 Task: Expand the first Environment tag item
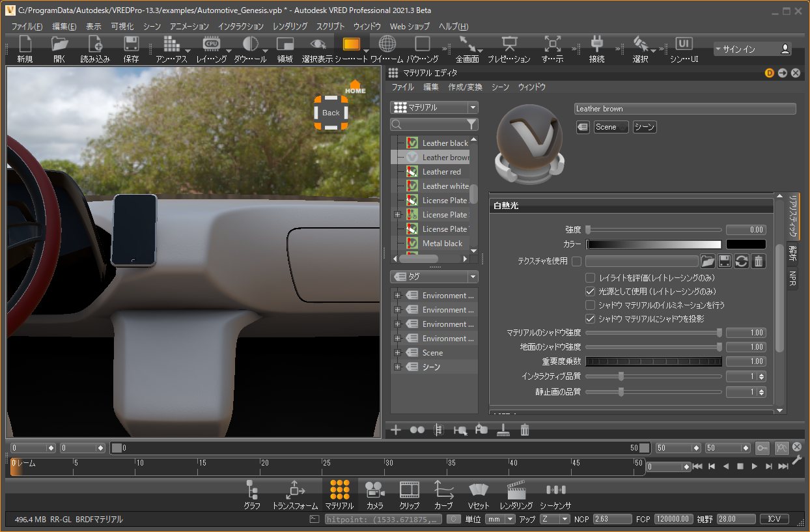397,296
